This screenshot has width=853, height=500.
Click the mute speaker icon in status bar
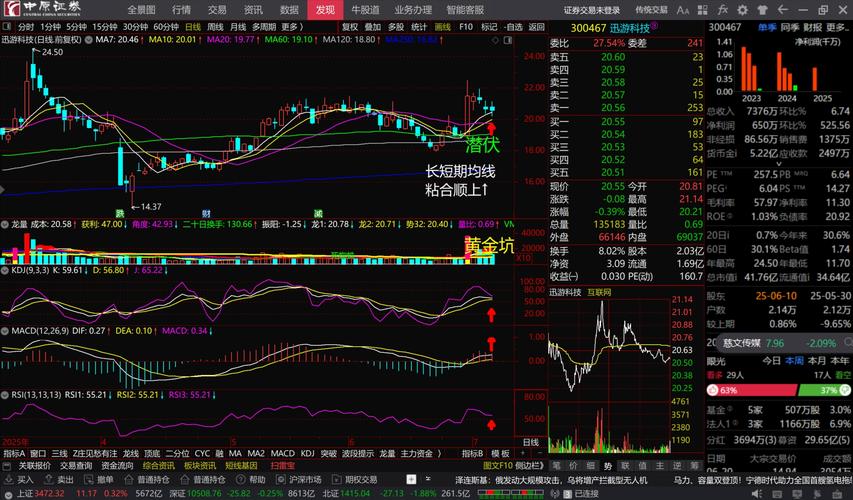757,493
